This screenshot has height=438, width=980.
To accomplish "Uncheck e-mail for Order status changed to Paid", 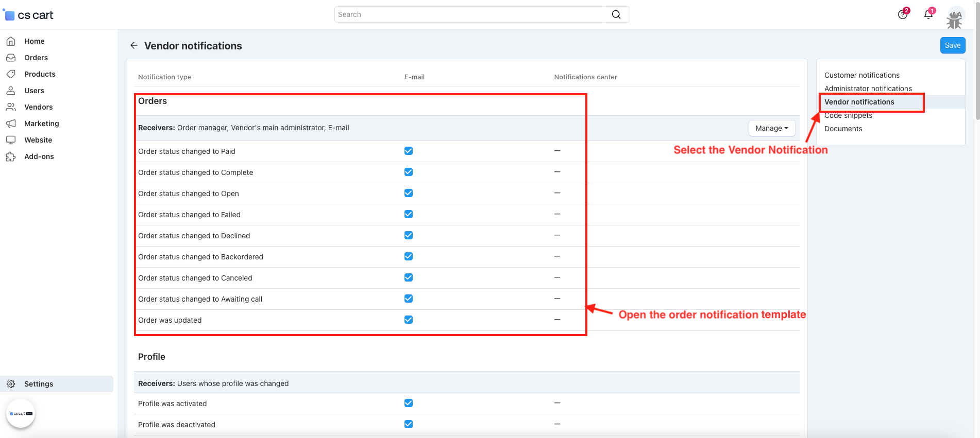I will pos(409,151).
